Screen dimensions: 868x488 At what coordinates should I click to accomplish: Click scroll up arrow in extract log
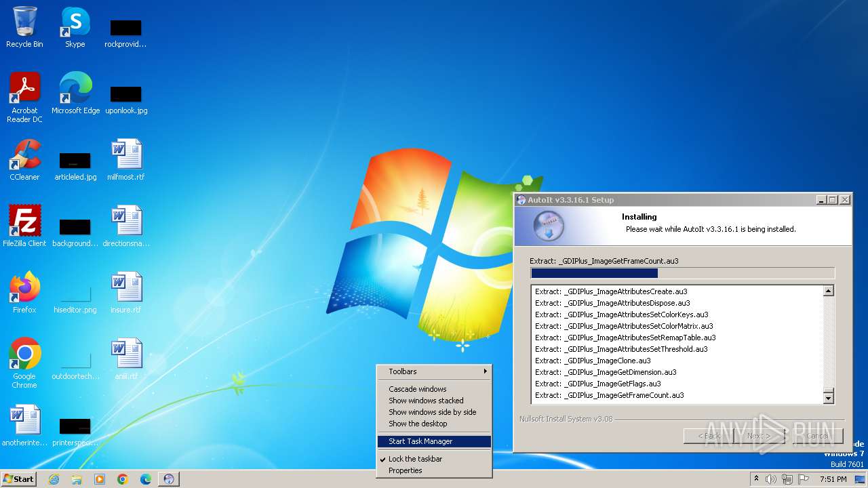tap(828, 291)
